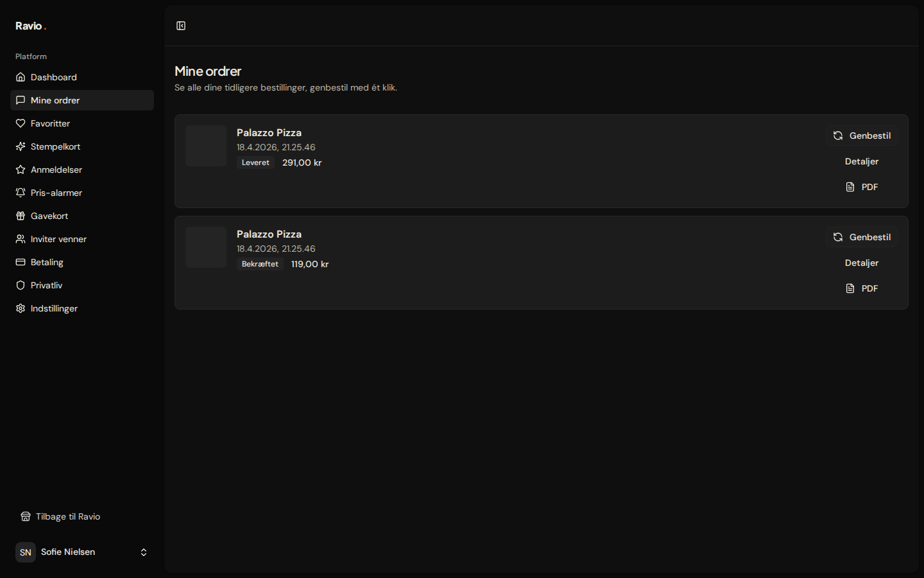The width and height of the screenshot is (924, 578).
Task: Click the reorder arrows icon on the 291,00 kr order
Action: (838, 136)
